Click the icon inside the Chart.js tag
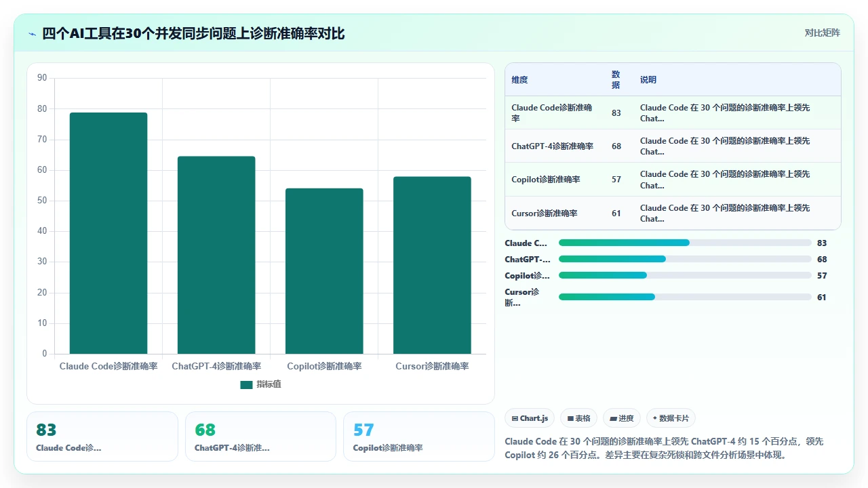The width and height of the screenshot is (868, 488). tap(515, 419)
